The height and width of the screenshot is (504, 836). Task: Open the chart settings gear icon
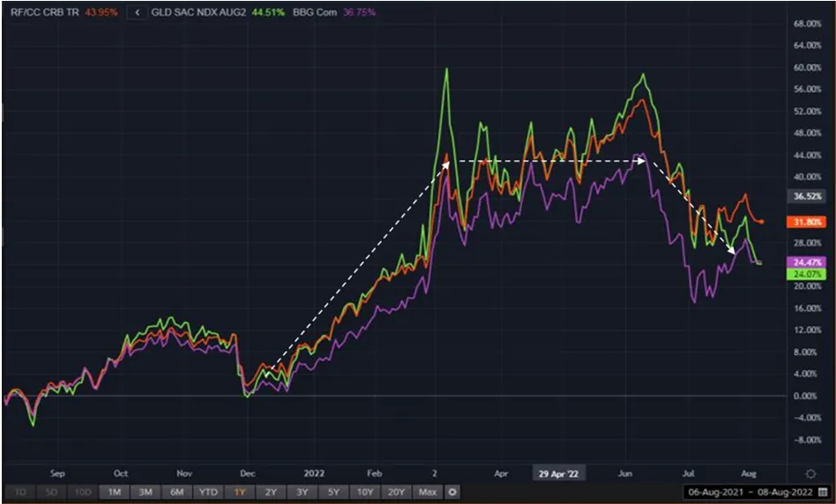tap(810, 473)
